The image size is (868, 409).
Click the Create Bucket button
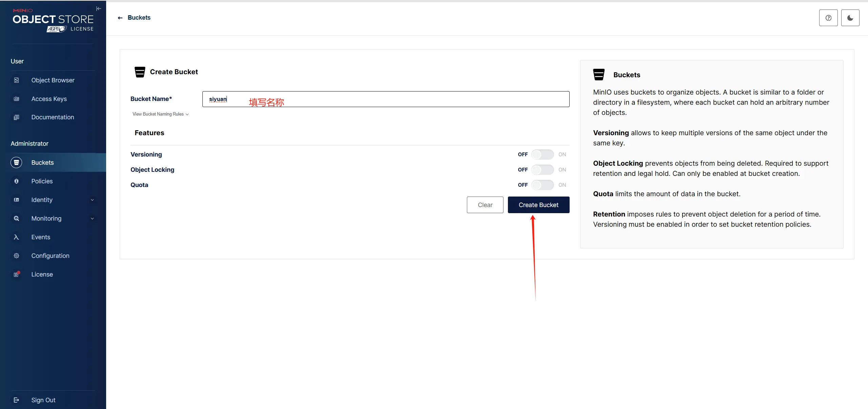click(538, 205)
